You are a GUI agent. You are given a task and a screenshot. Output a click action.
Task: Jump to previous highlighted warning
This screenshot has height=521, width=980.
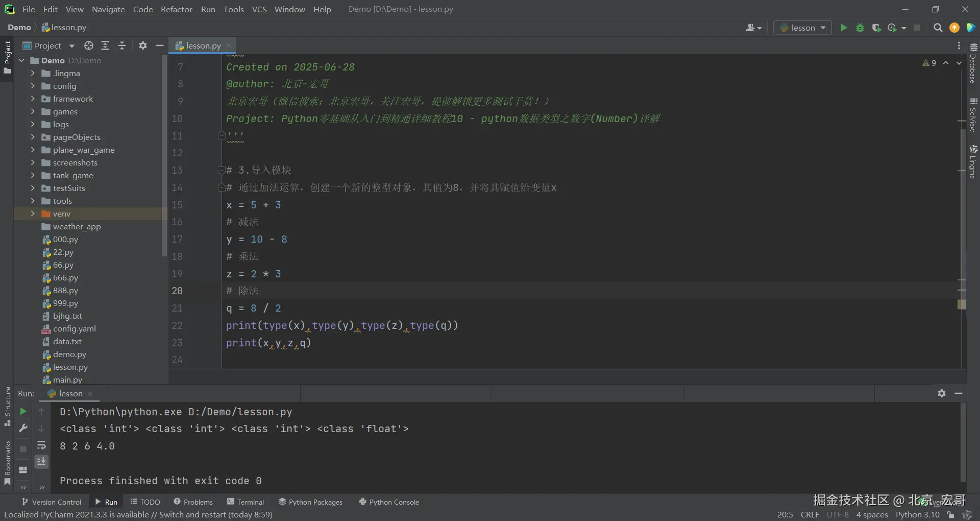[x=946, y=63]
